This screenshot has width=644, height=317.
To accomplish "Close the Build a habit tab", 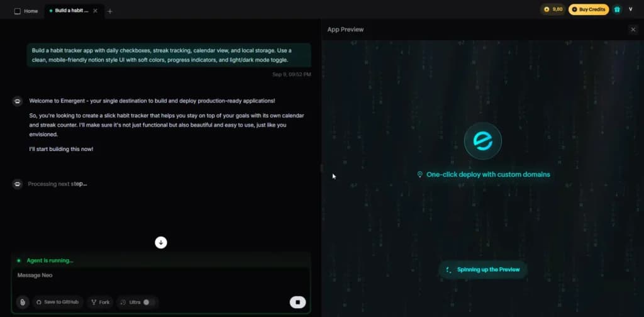I will [x=96, y=11].
